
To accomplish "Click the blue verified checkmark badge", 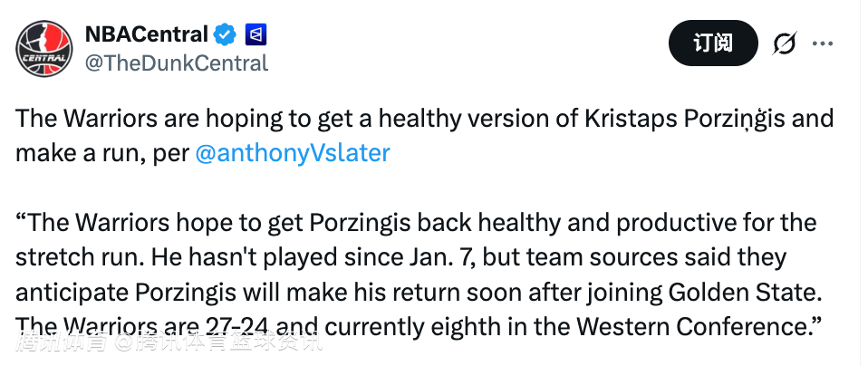I will click(225, 34).
